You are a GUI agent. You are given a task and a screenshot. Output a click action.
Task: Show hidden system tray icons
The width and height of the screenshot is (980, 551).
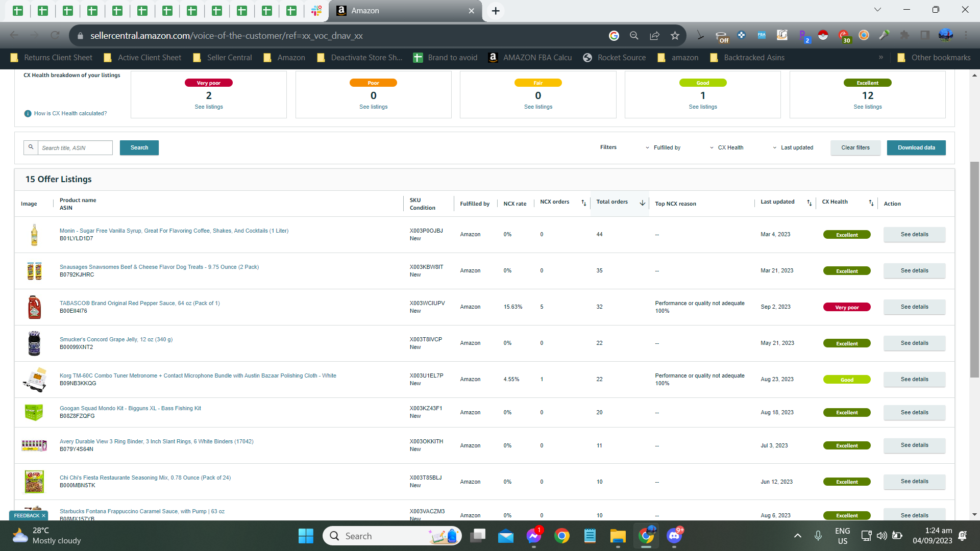[797, 536]
